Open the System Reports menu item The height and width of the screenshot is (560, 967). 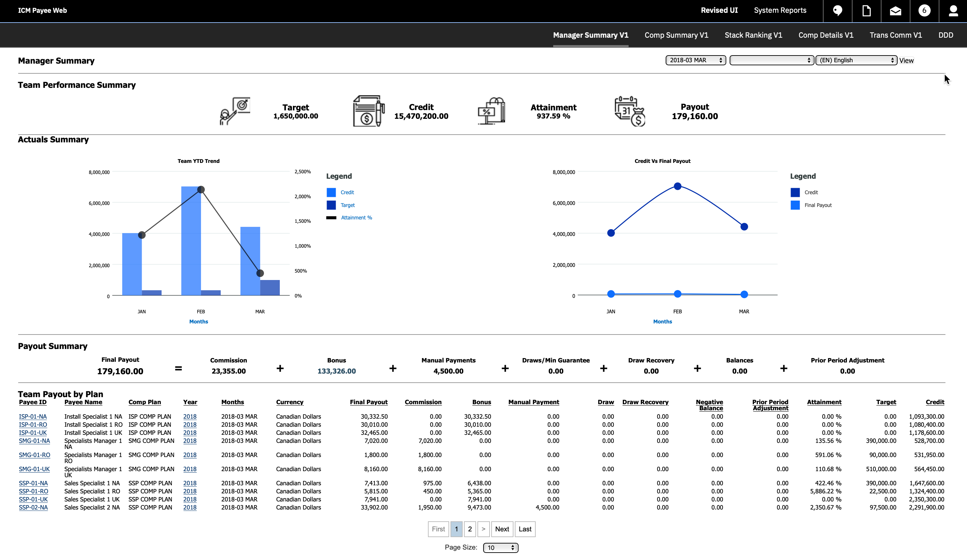[780, 10]
